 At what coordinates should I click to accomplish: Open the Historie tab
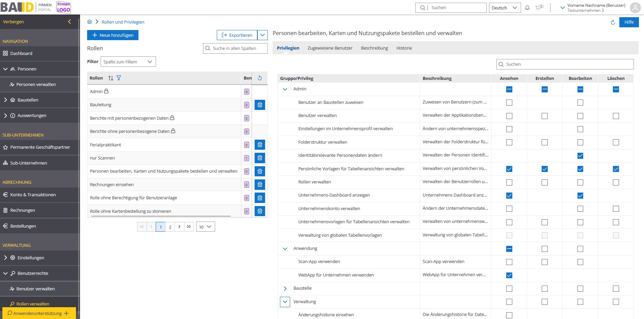tap(404, 48)
